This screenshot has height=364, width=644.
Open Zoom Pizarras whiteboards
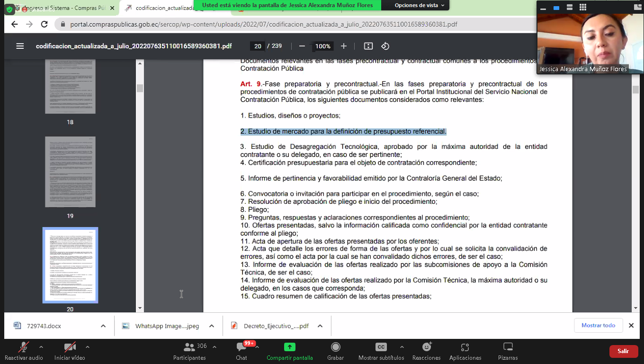point(508,350)
